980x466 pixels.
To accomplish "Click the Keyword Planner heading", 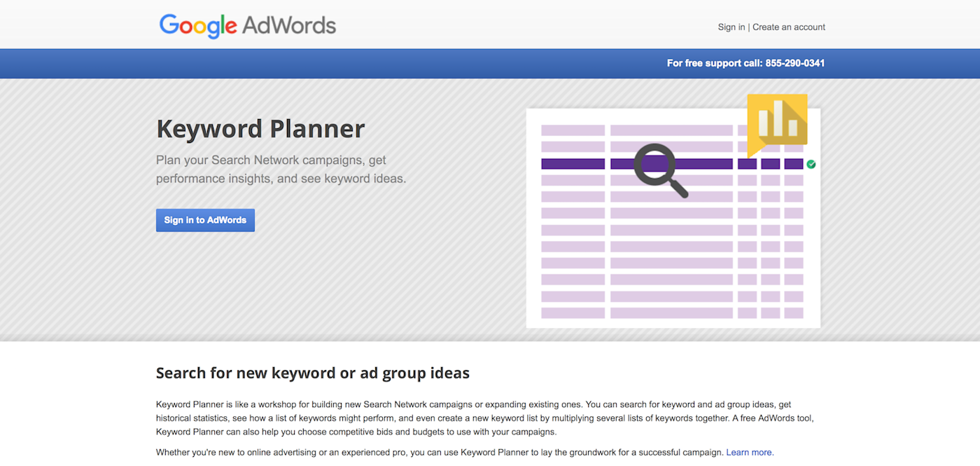I will 260,129.
